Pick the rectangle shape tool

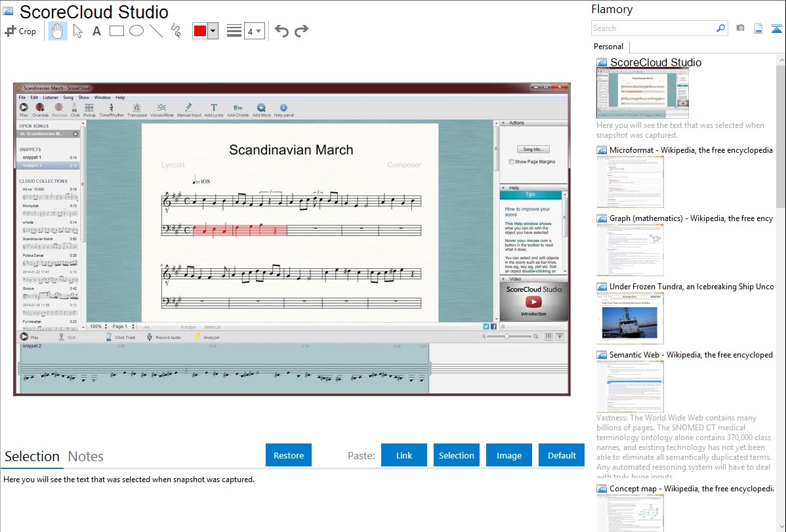click(116, 31)
